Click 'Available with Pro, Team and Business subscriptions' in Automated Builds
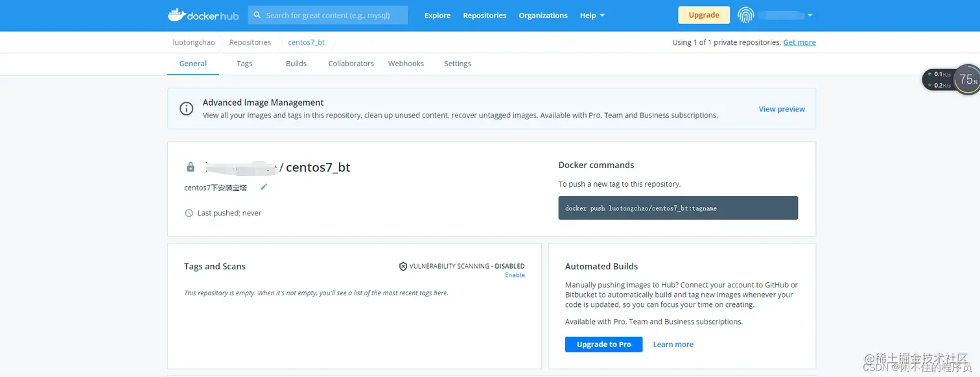This screenshot has height=377, width=980. pyautogui.click(x=654, y=322)
